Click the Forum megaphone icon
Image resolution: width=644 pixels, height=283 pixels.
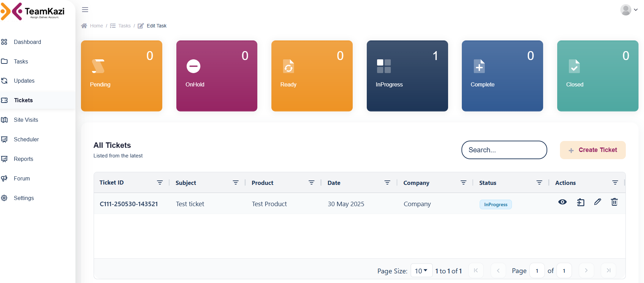[x=4, y=178]
